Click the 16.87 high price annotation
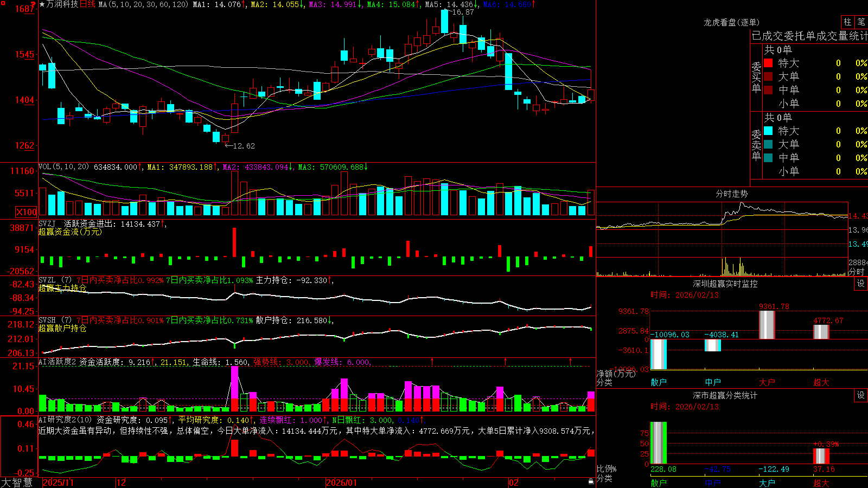Screen dimensions: 868x488 462,12
